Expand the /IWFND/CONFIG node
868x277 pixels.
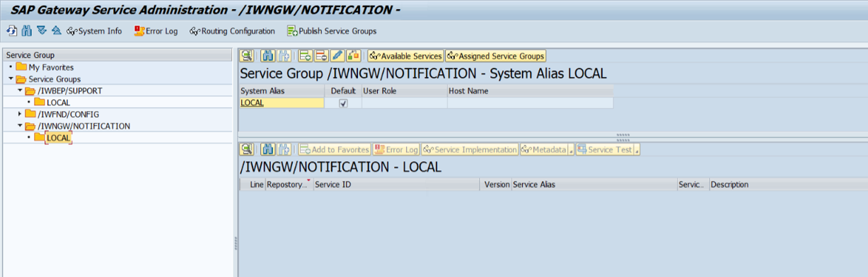[20, 114]
